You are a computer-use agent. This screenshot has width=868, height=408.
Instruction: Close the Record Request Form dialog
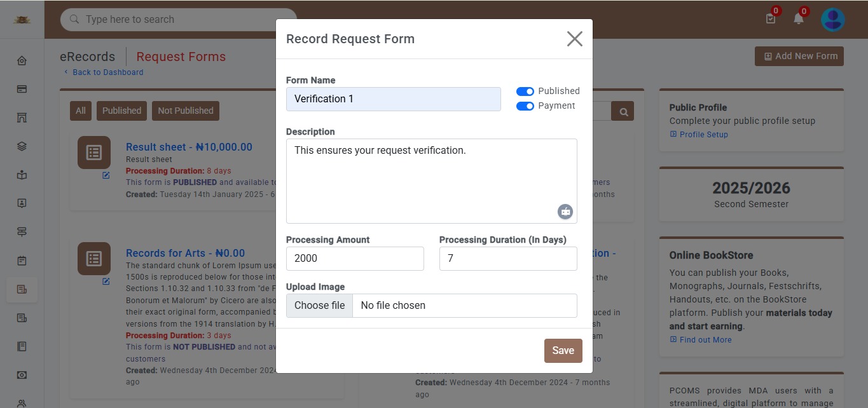[574, 39]
